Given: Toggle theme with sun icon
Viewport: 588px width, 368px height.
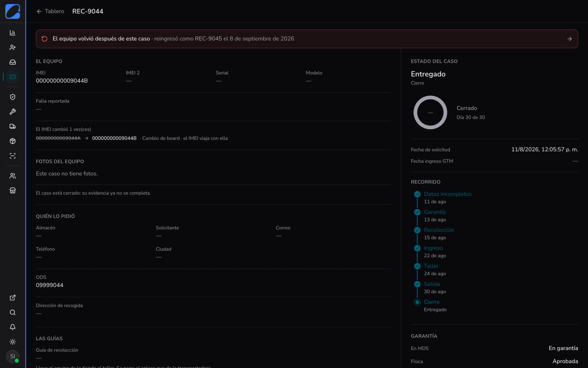Looking at the screenshot, I should [12, 342].
